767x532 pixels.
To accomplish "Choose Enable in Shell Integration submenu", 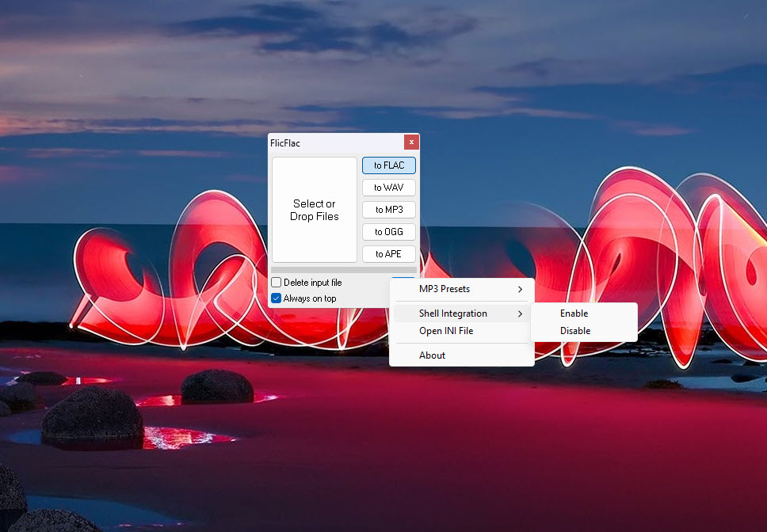I will (584, 313).
